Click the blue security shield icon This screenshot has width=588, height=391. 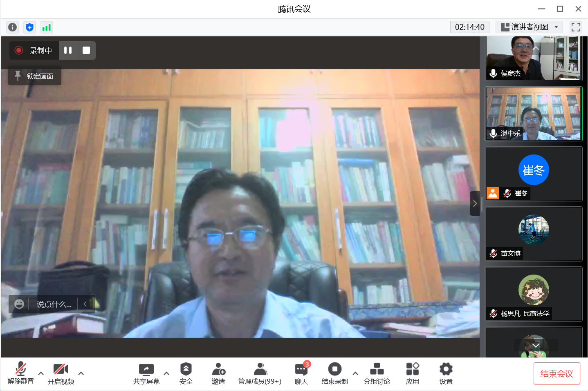(29, 27)
